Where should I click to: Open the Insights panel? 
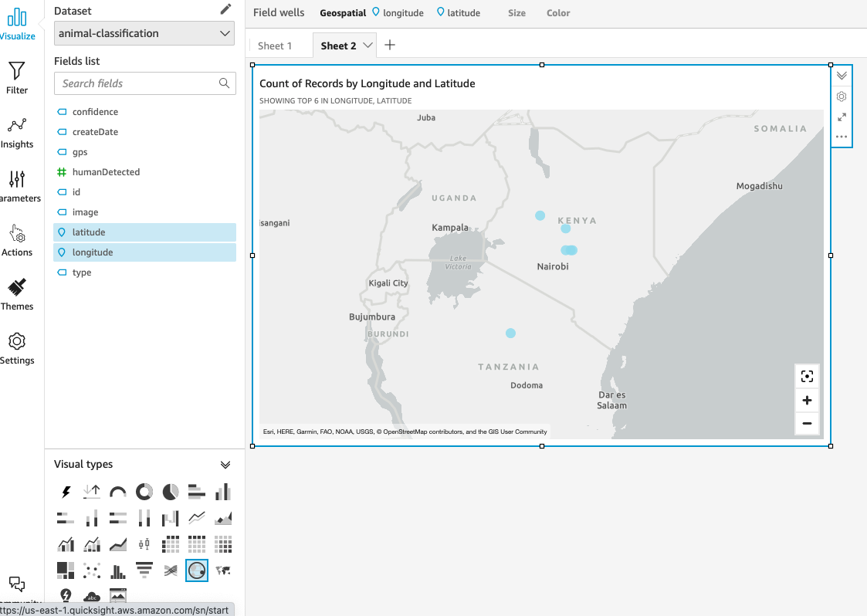17,133
